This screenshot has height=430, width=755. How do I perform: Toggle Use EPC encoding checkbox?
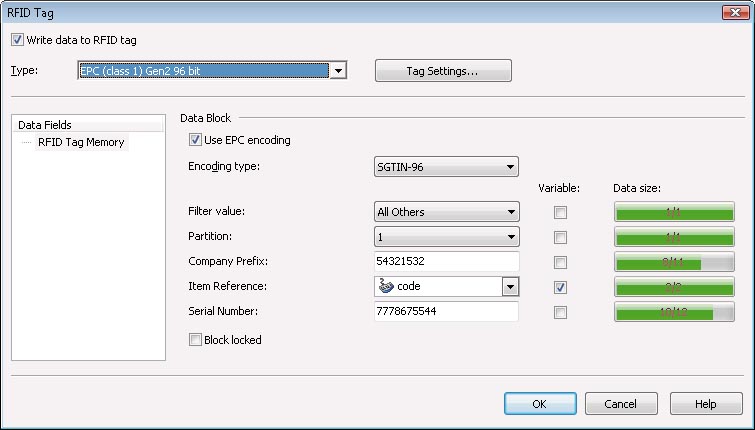pos(195,140)
